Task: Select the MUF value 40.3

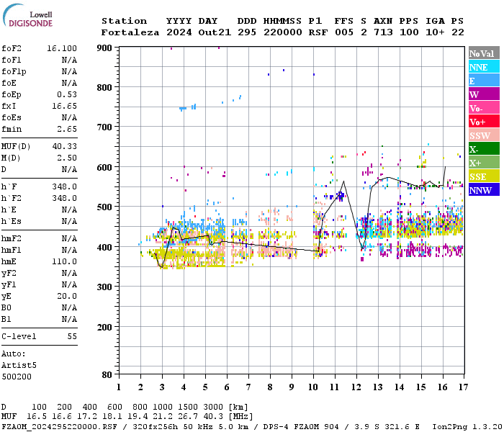Action: click(213, 417)
